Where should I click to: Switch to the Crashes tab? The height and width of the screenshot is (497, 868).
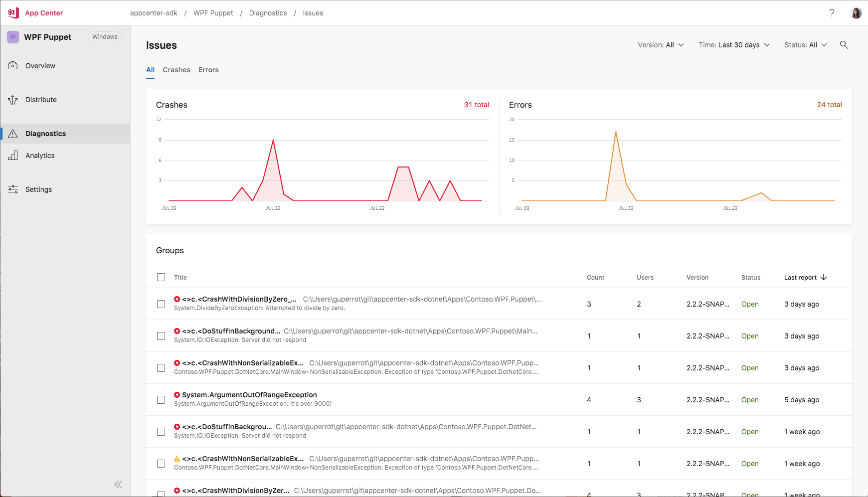pos(176,70)
